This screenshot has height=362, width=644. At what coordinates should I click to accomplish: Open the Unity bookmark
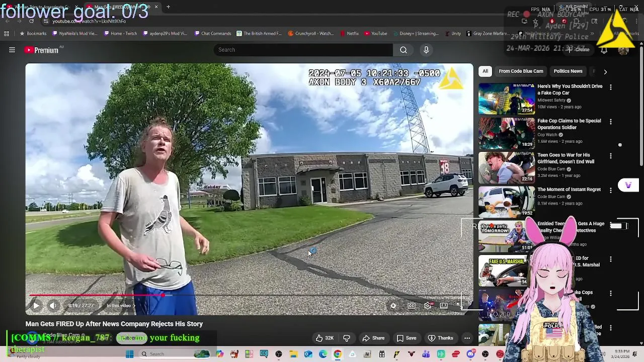coord(453,34)
